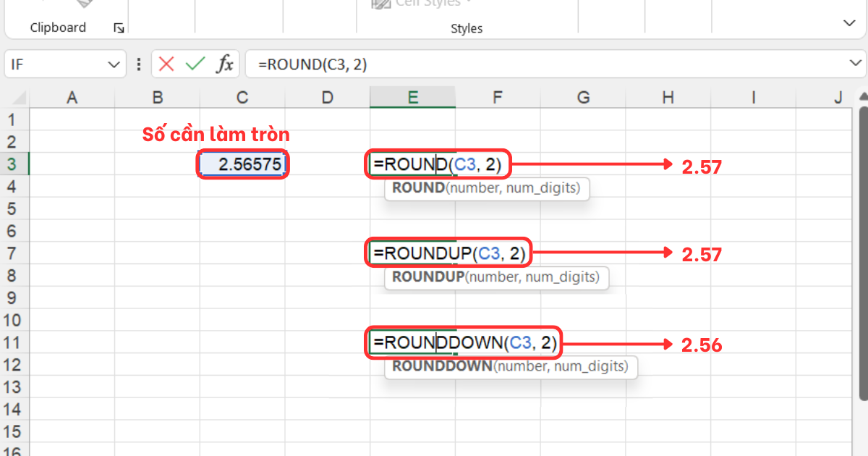
Task: Select cell C3 containing 2.56575
Action: pos(242,164)
